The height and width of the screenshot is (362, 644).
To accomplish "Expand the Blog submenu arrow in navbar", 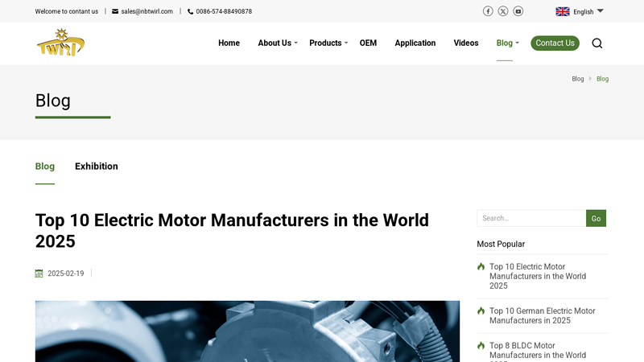I will click(517, 43).
